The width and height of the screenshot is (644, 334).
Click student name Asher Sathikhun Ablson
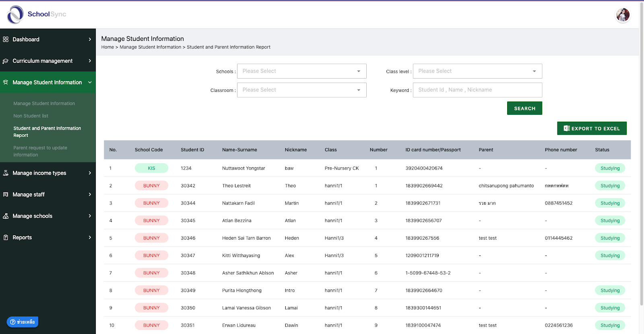tap(248, 273)
